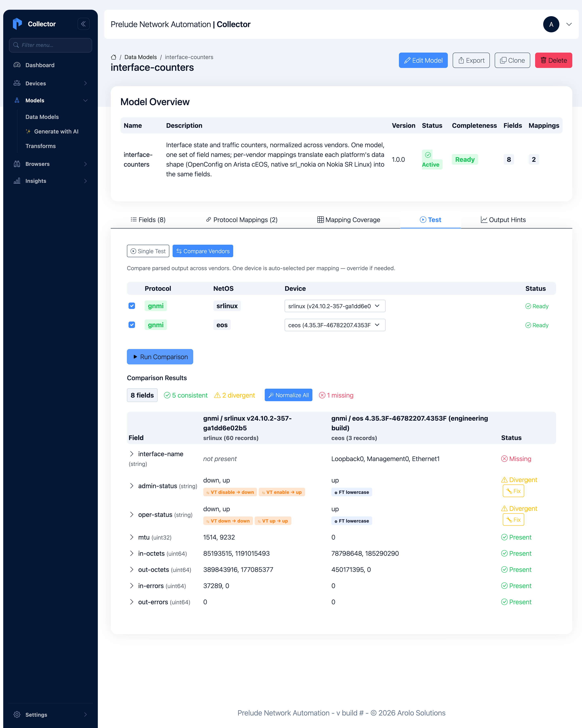Image resolution: width=582 pixels, height=728 pixels.
Task: Click the VT down → down tag
Action: 228,521
